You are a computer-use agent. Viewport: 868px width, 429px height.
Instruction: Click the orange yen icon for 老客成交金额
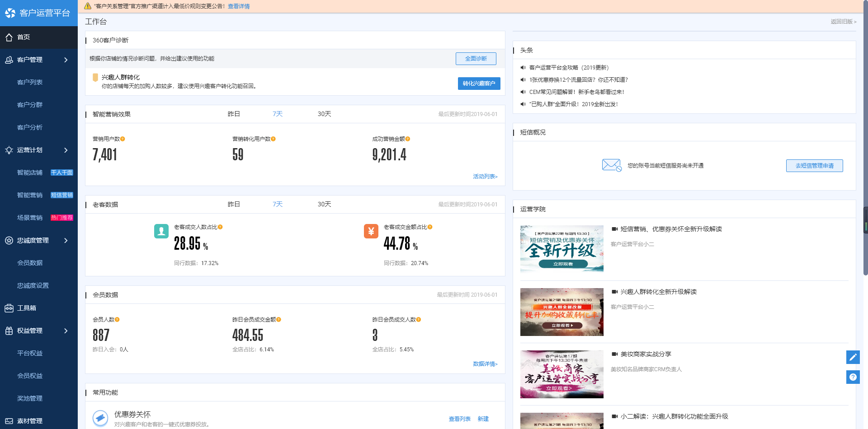(371, 231)
